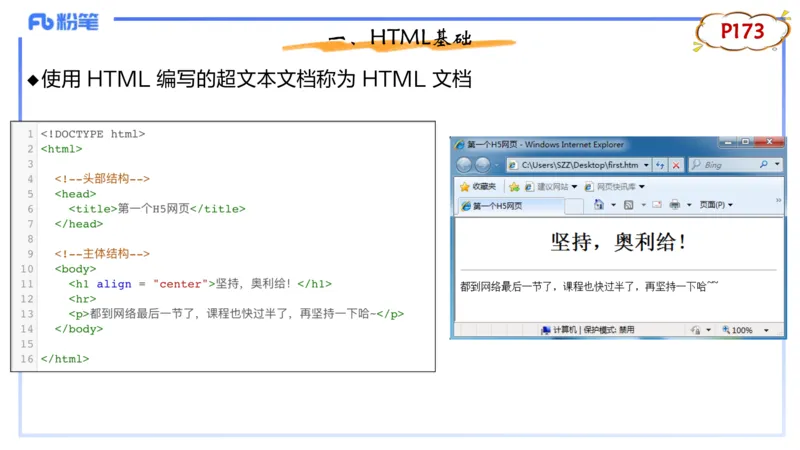This screenshot has width=800, height=450.
Task: Expand the Bing search provider dropdown
Action: [778, 165]
